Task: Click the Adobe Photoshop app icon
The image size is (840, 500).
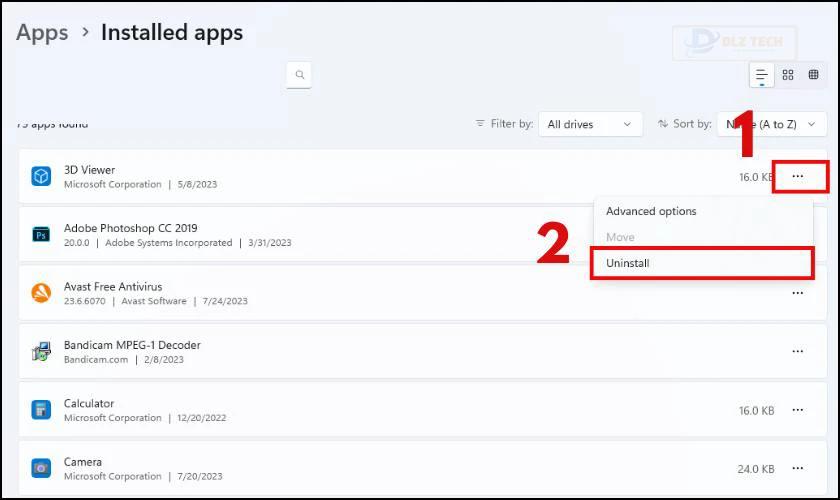Action: [x=41, y=235]
